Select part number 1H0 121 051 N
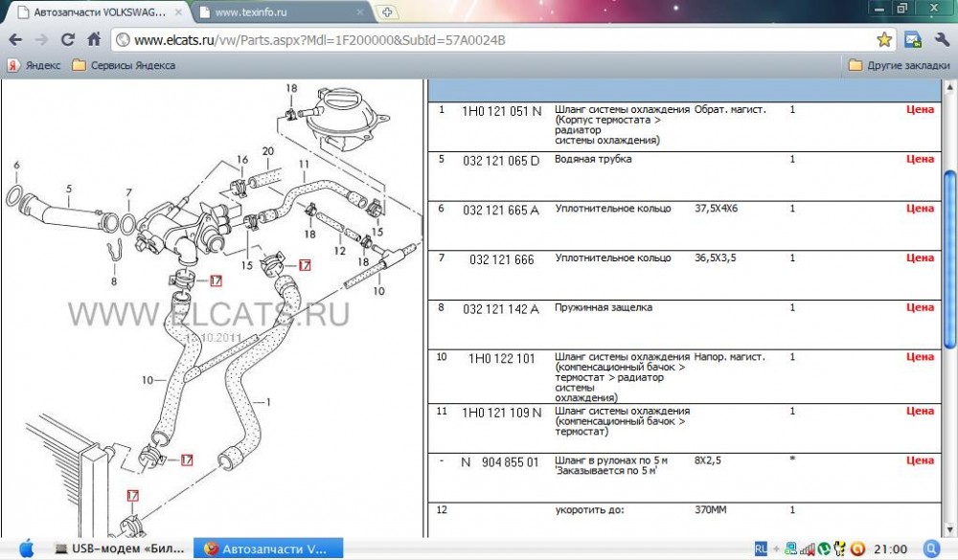958x560 pixels. tap(501, 111)
